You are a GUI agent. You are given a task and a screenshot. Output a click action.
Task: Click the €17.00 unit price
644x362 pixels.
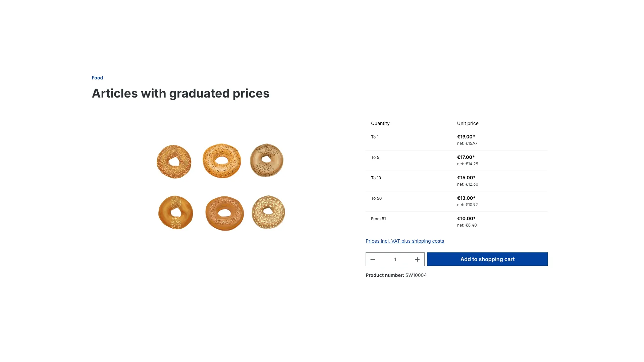466,157
